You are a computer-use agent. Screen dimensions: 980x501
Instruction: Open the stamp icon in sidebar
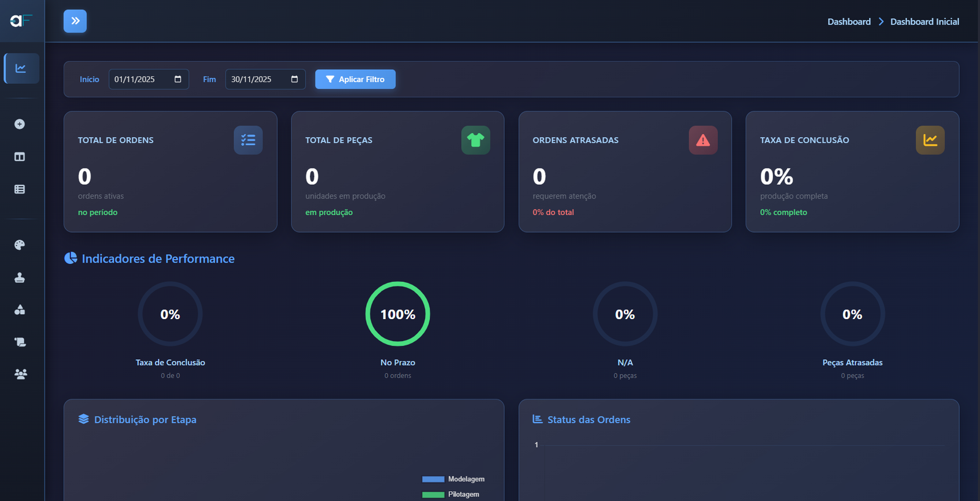pos(20,277)
